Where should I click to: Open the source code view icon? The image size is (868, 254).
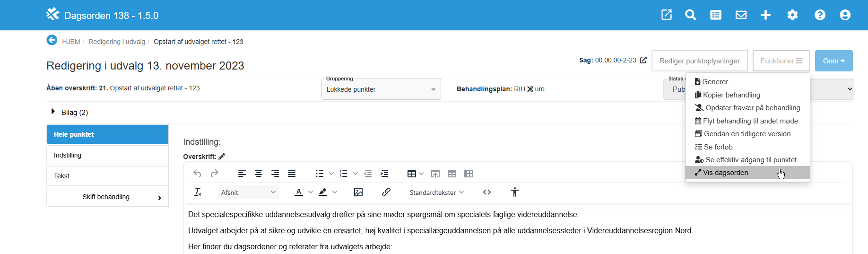[487, 192]
